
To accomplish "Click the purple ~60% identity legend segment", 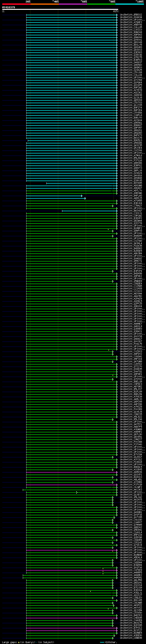I will [x=73, y=4].
